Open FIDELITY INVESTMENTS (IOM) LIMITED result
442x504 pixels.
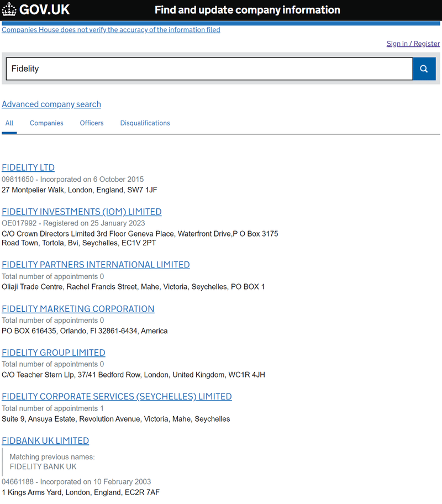(82, 212)
